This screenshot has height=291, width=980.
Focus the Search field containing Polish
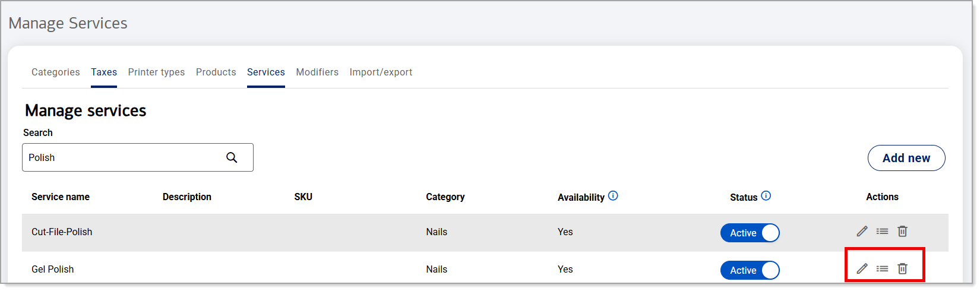click(x=138, y=157)
